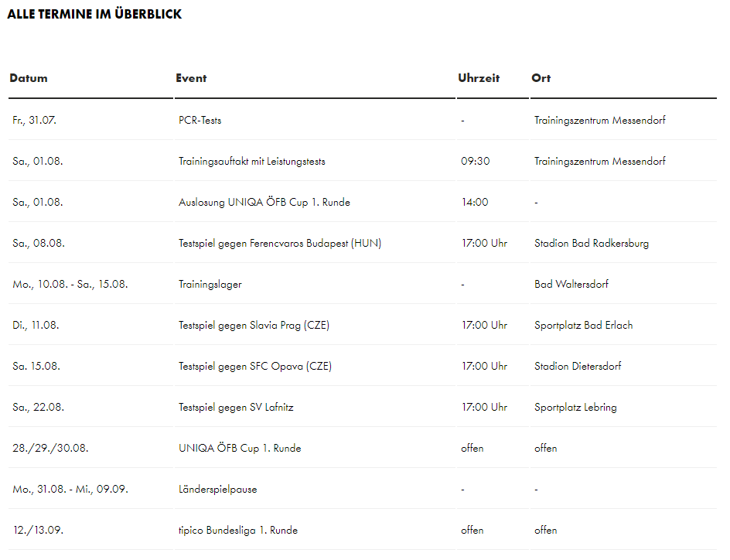Click the Uhrzeit column header

pos(479,78)
